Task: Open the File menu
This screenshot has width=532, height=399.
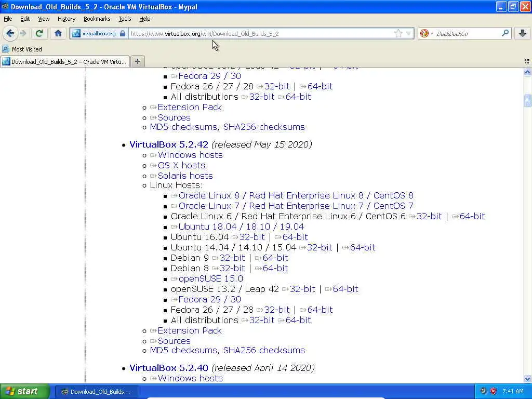Action: 8,19
